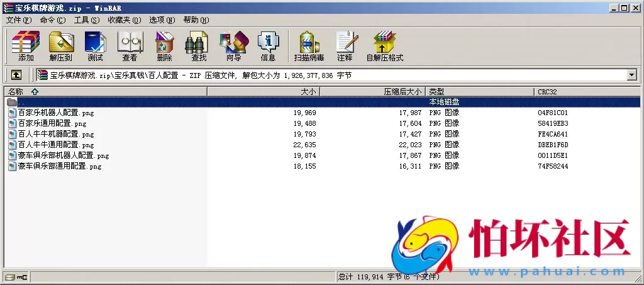Click icon of 百家乐通用配置.png
The image size is (644, 285).
[x=13, y=123]
